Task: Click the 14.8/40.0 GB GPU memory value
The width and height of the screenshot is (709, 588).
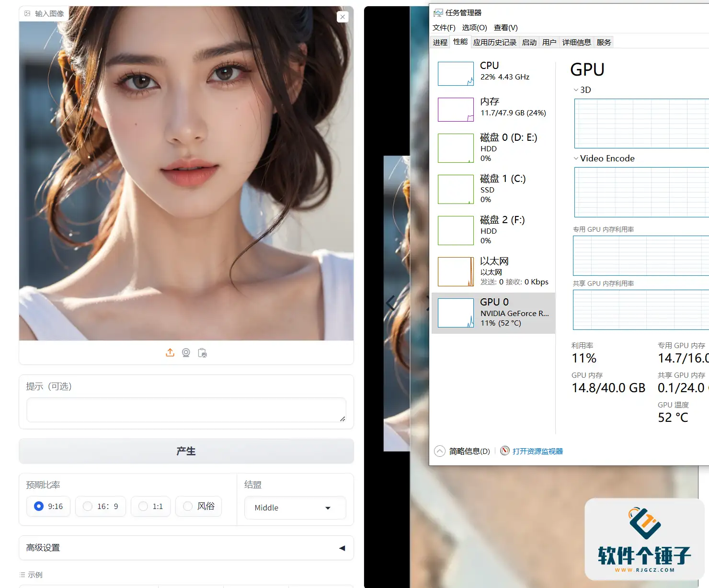Action: click(x=608, y=388)
